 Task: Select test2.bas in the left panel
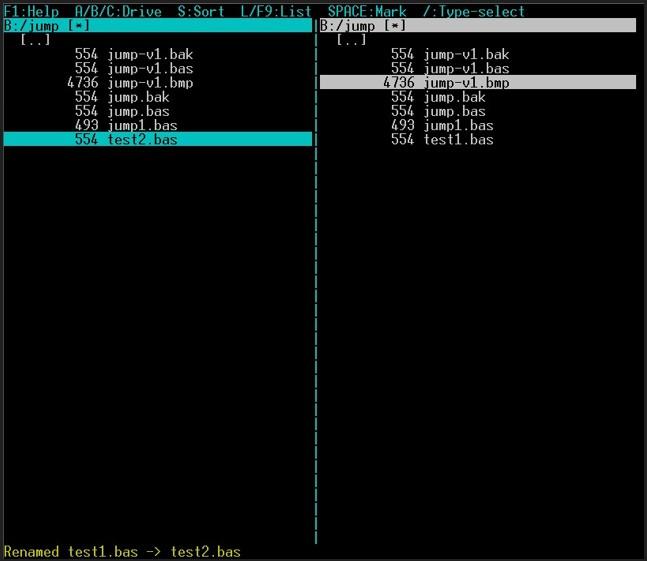[x=146, y=140]
